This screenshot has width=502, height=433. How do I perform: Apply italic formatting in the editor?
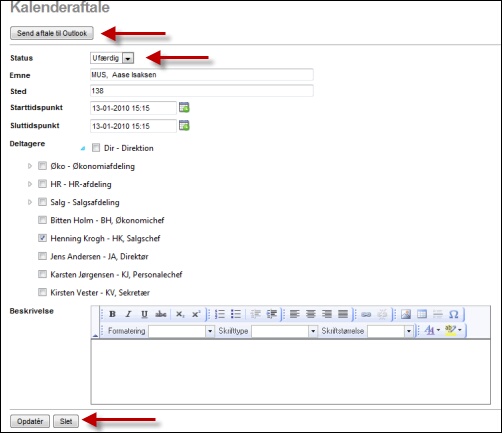click(128, 314)
